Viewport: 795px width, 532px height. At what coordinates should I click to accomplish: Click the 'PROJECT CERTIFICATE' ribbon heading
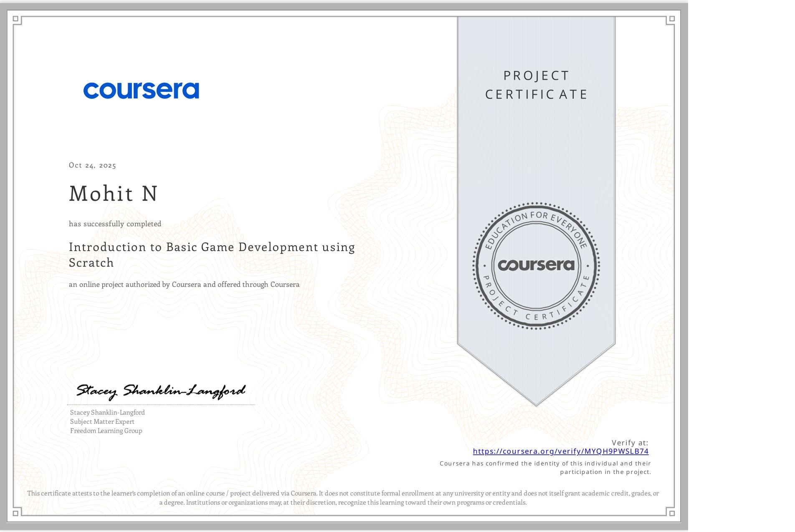point(536,85)
